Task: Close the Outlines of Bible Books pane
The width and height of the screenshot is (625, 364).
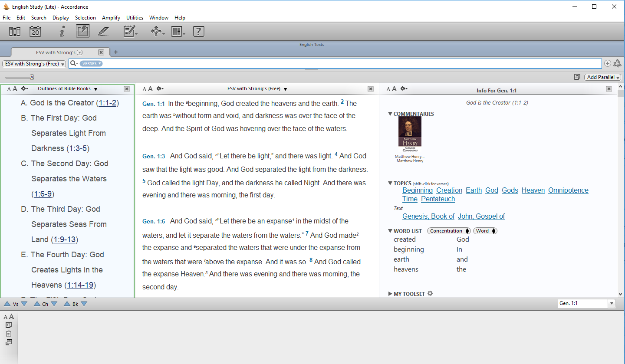Action: (x=126, y=89)
